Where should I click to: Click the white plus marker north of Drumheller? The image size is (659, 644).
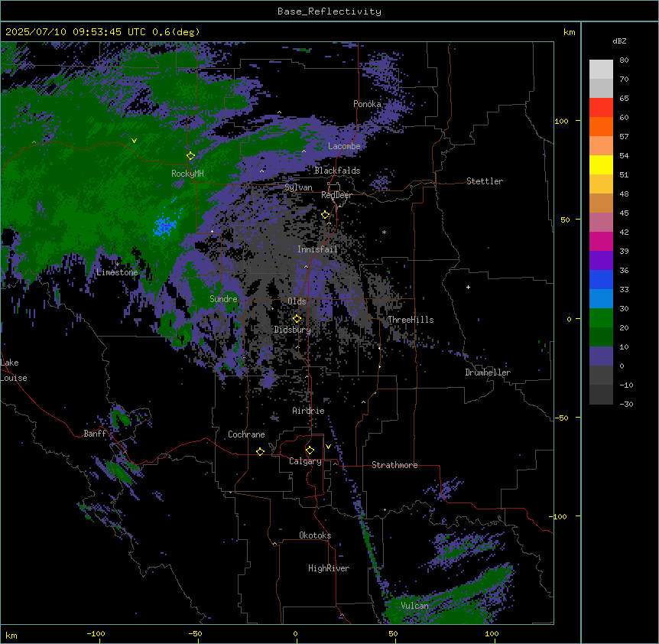(468, 287)
